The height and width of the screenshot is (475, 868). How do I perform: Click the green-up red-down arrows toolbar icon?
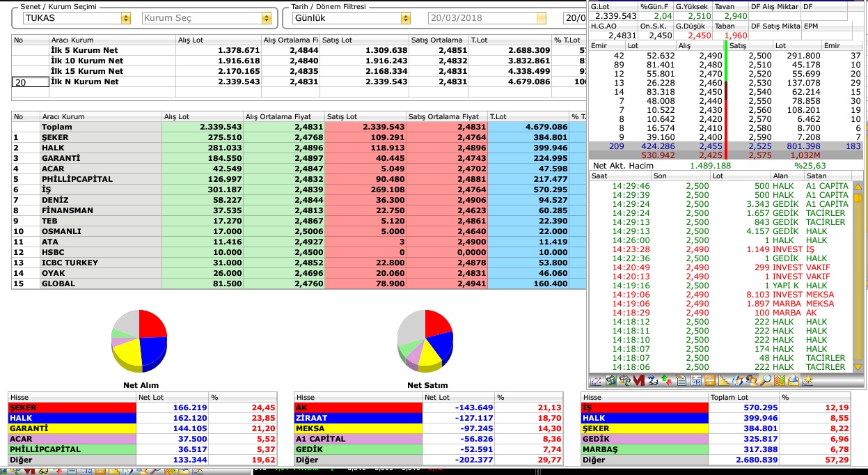667,380
